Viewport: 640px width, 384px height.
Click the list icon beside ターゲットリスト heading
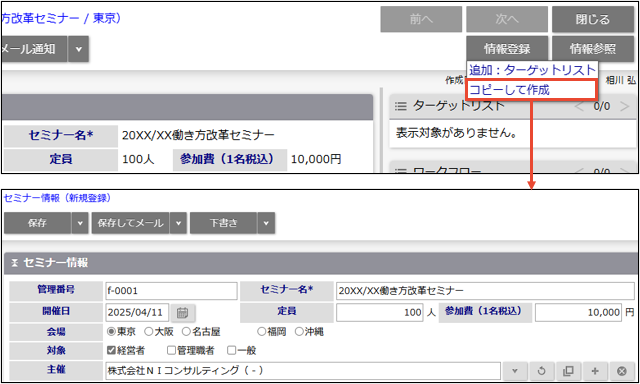(400, 107)
